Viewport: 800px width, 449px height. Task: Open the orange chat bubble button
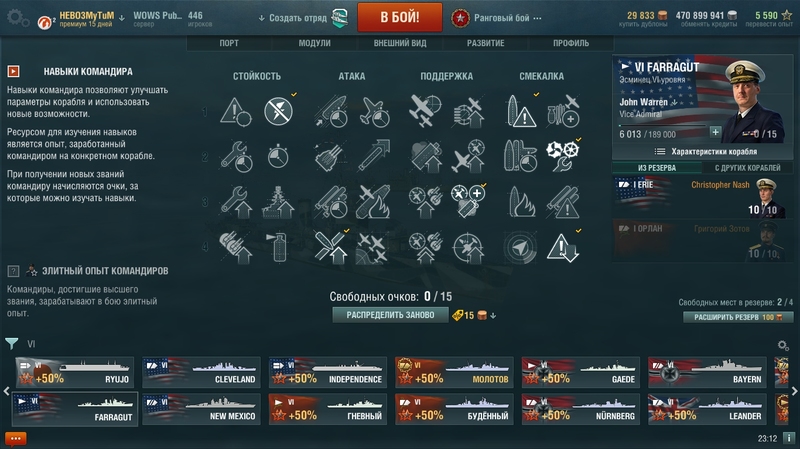[x=15, y=438]
